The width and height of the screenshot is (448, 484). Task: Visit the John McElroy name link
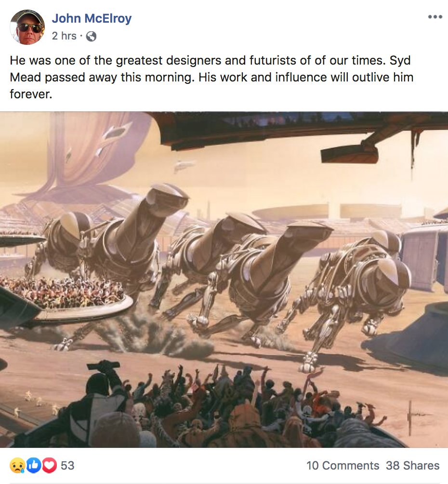click(x=92, y=18)
